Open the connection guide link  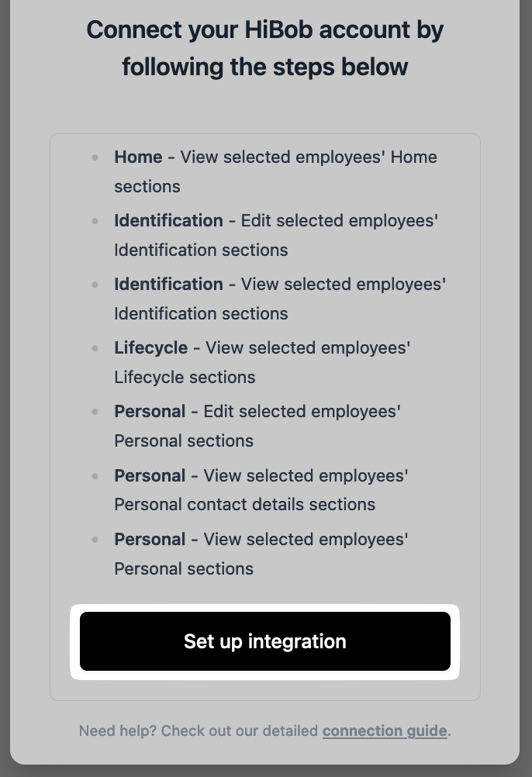[385, 730]
